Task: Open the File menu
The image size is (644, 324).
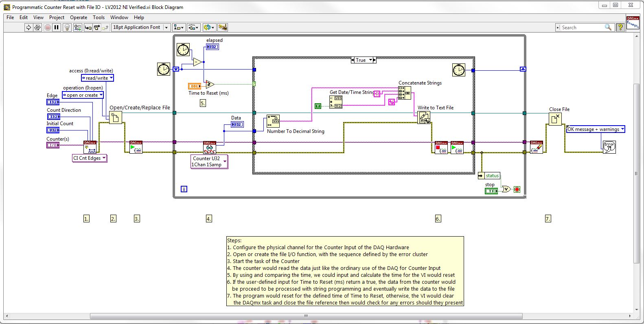Action: [x=10, y=17]
